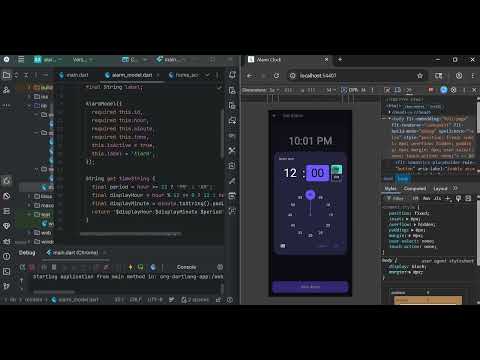Screen dimensions: 480x360
Task: Open App Quality Insights gem icon
Action: coord(6,226)
